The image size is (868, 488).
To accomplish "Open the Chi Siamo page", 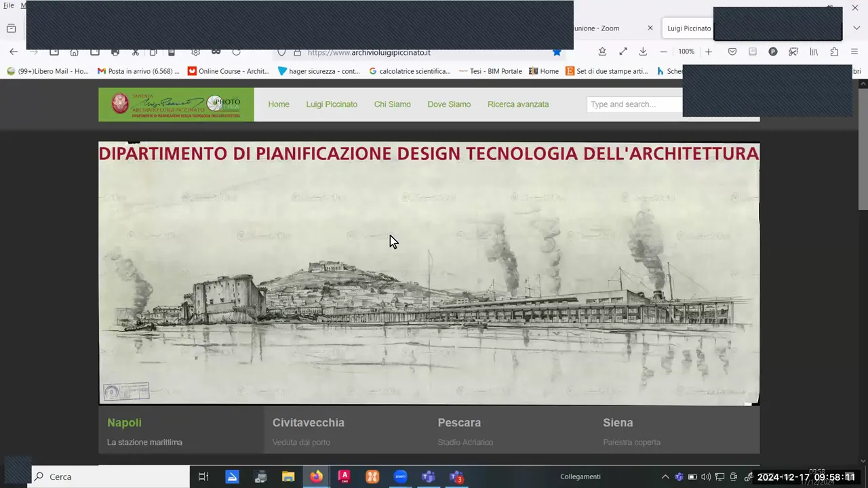I will (x=393, y=104).
